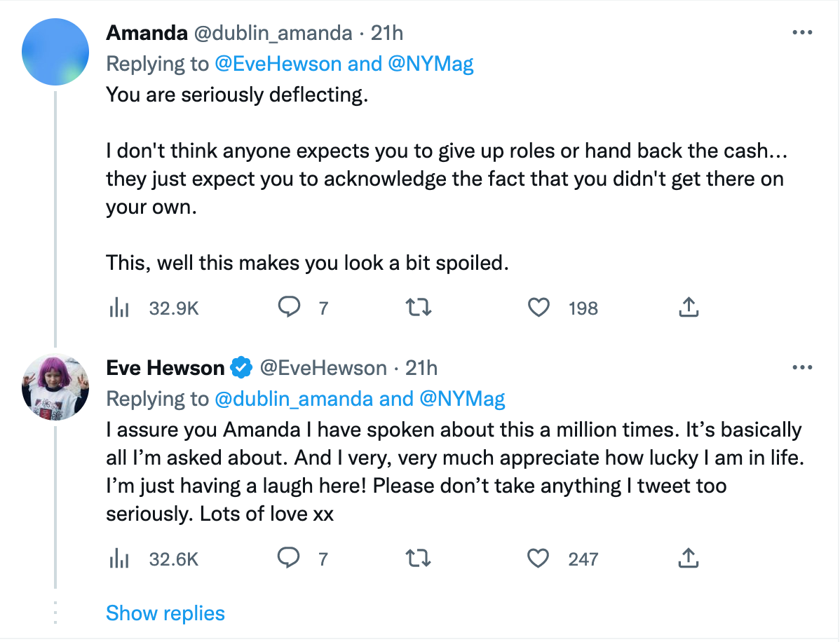840x642 pixels.
Task: Retweet Eve Hewson's tweet
Action: pyautogui.click(x=419, y=558)
